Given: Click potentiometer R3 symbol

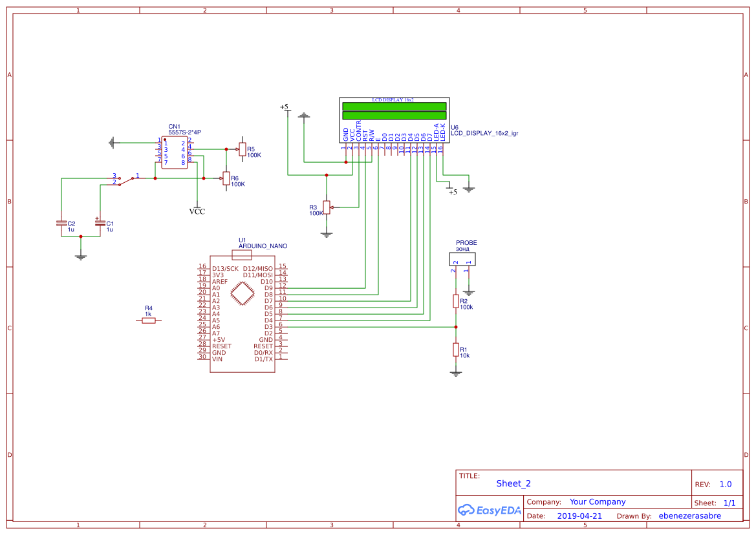Looking at the screenshot, I should (326, 207).
